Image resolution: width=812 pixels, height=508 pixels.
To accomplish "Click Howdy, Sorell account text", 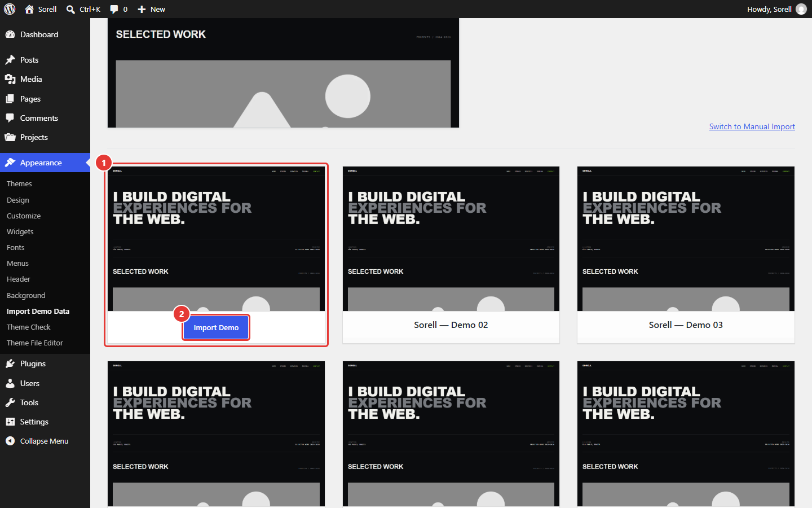I will pyautogui.click(x=769, y=9).
